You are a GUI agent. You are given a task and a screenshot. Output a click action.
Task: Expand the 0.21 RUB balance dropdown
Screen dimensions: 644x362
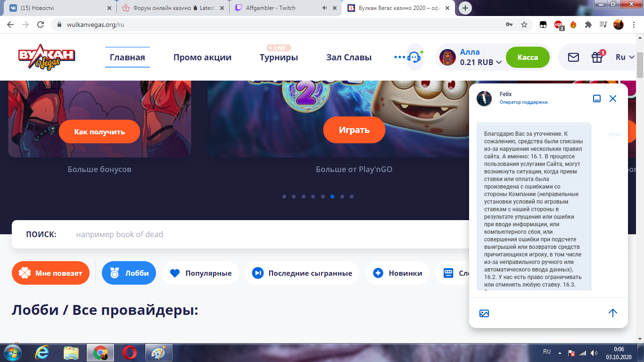tap(481, 62)
